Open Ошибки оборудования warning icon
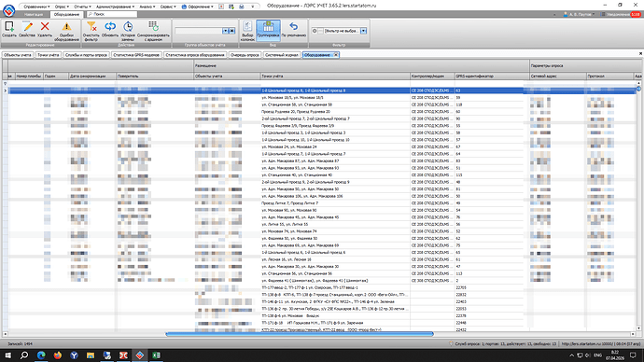The width and height of the screenshot is (644, 362). pyautogui.click(x=66, y=31)
